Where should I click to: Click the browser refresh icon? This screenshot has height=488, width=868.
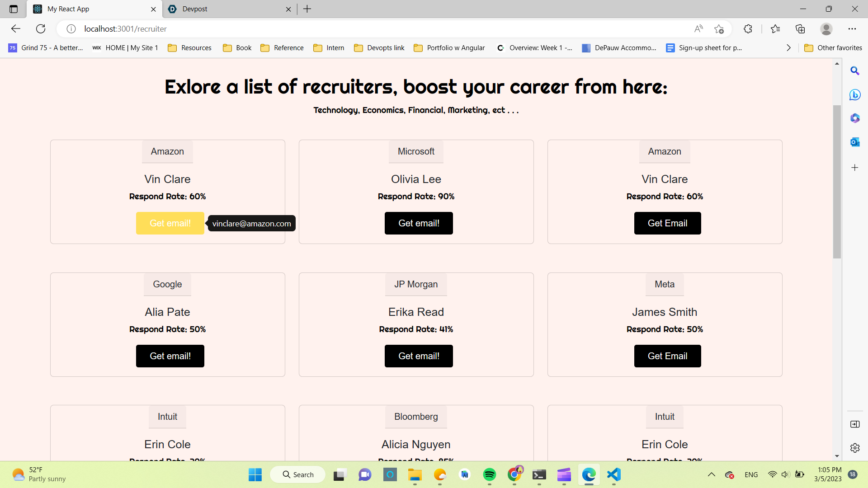click(41, 29)
